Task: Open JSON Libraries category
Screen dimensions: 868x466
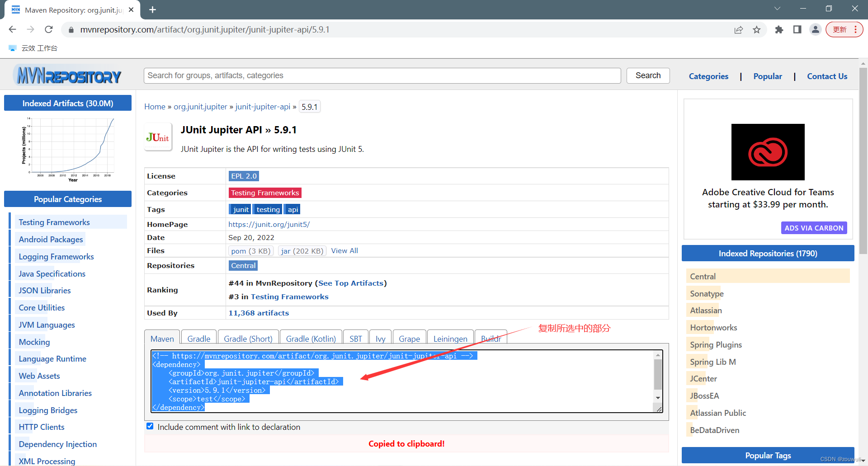Action: [45, 290]
